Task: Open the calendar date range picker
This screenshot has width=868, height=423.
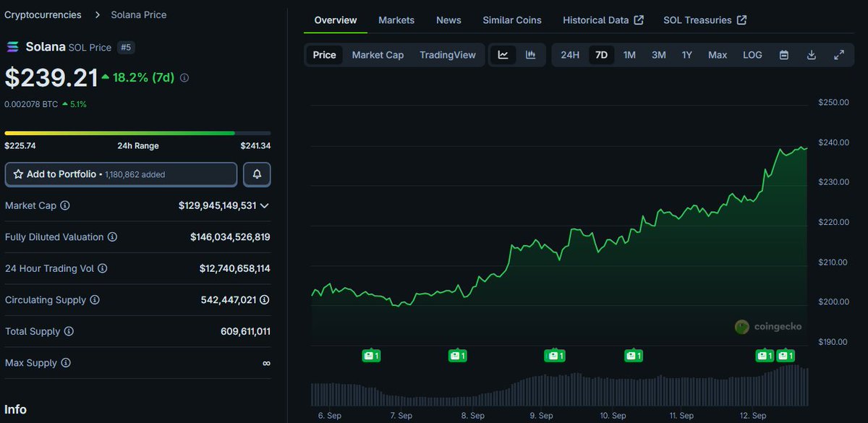Action: (784, 55)
